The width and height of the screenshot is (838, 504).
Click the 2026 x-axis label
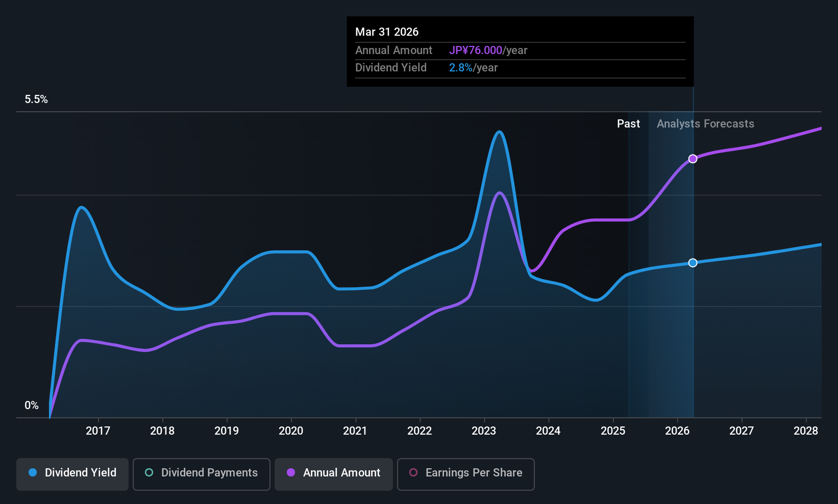(x=677, y=431)
